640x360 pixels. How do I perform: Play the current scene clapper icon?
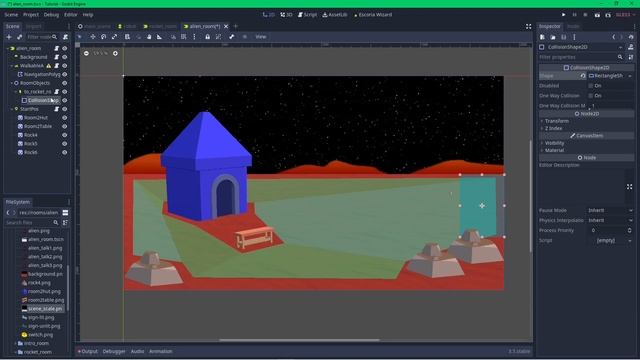click(x=597, y=15)
